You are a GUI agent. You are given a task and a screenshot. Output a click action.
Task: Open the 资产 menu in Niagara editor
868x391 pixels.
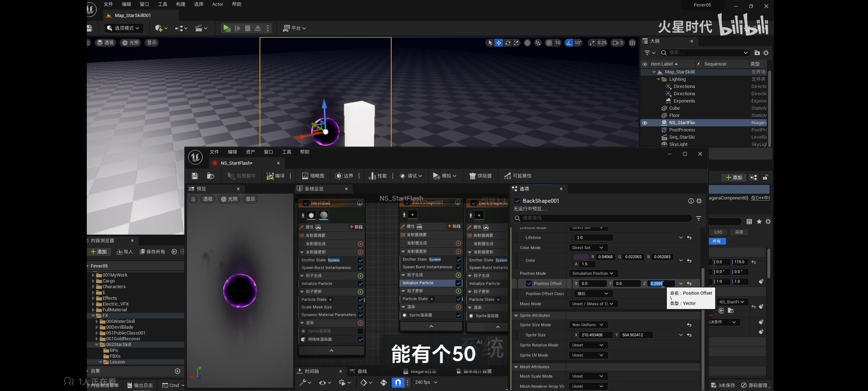250,152
